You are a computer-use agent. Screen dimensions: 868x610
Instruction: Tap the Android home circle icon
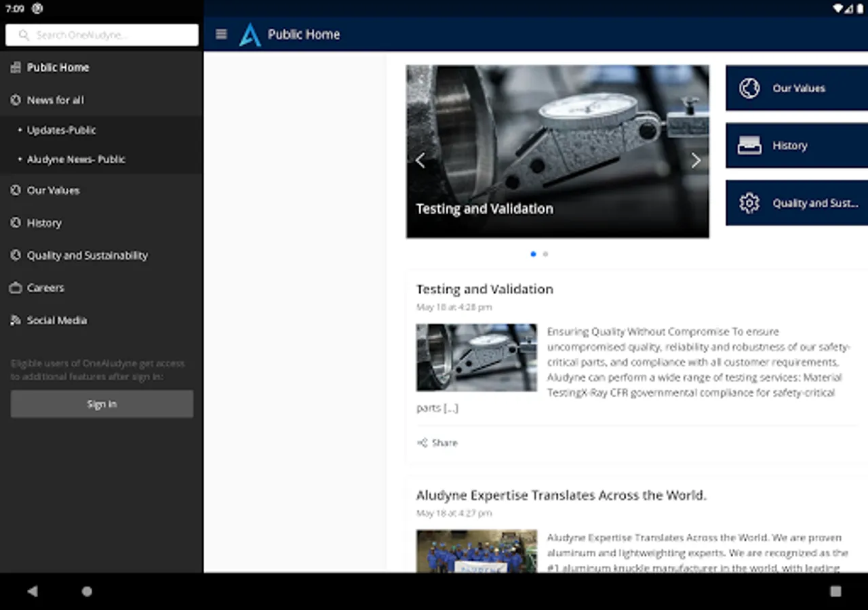(87, 591)
